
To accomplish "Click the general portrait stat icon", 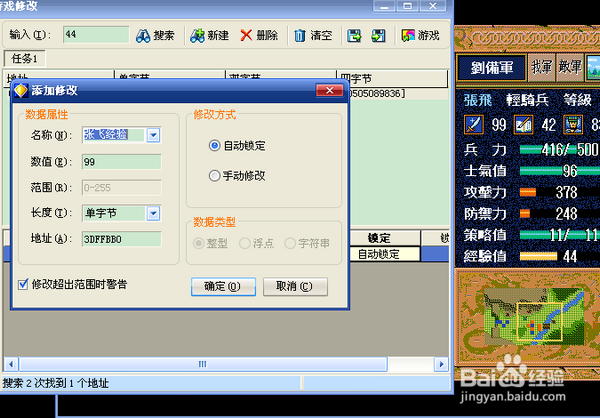I will coord(573,124).
